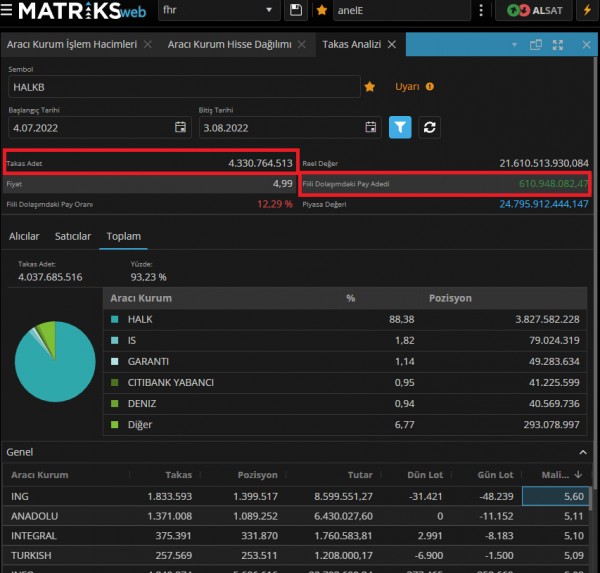The width and height of the screenshot is (600, 573).
Task: Click the Mali... column sort arrow
Action: click(578, 475)
